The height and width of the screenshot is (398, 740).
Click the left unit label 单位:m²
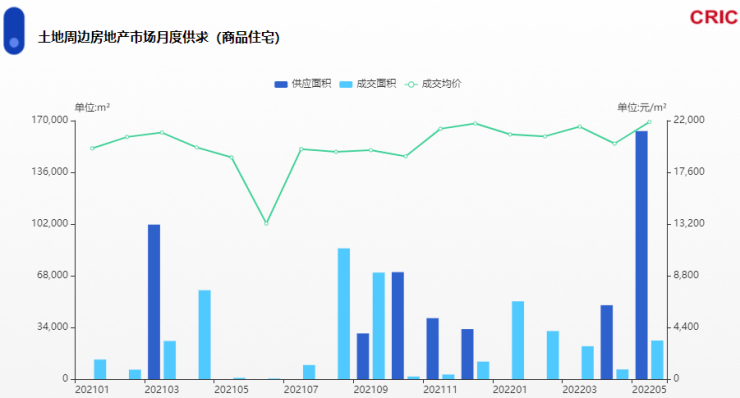pos(92,108)
